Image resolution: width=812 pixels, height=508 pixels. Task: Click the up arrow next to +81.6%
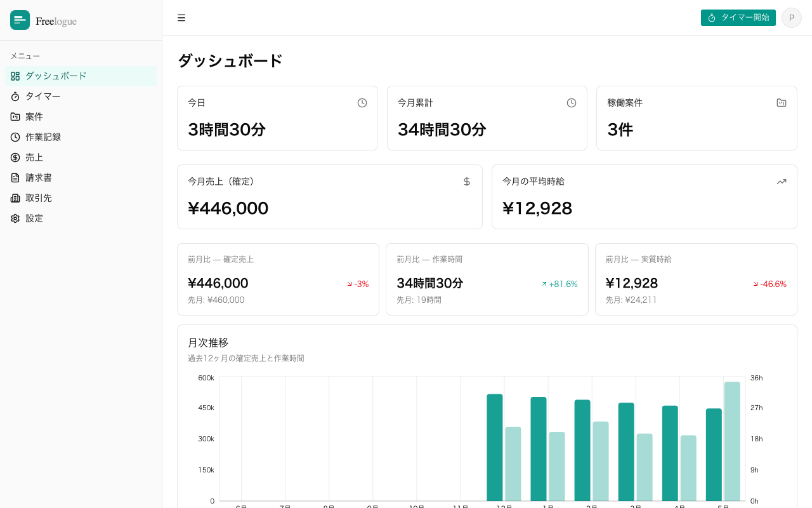pyautogui.click(x=544, y=284)
